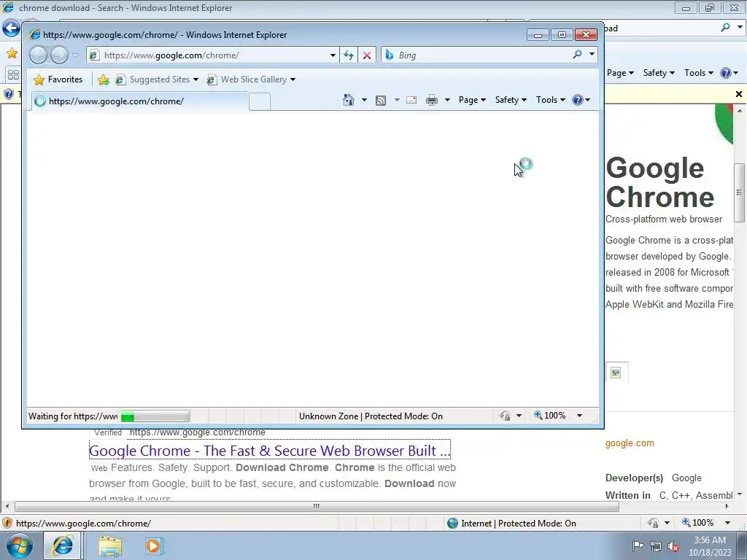Click the network tray icon

tap(656, 546)
